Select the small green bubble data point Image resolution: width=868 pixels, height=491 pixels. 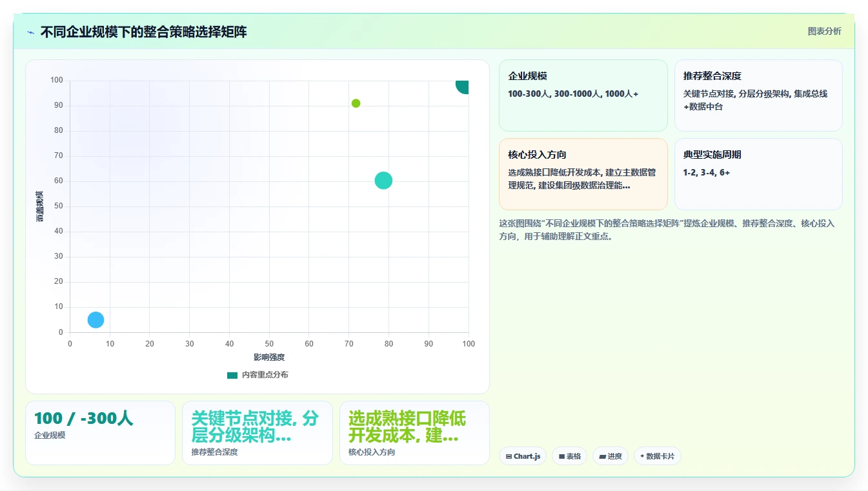coord(356,103)
